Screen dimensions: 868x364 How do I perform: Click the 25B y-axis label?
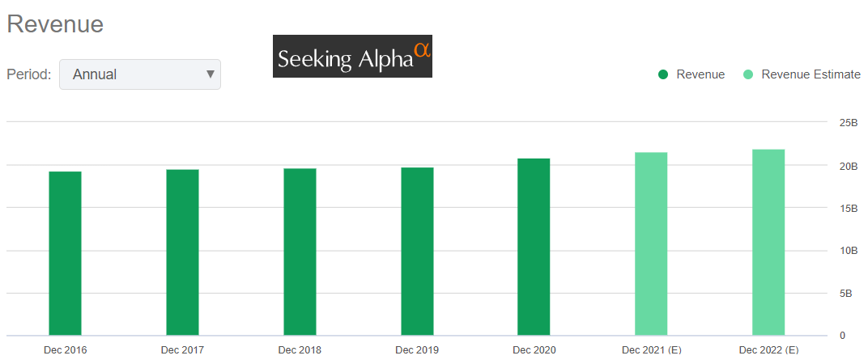(849, 123)
